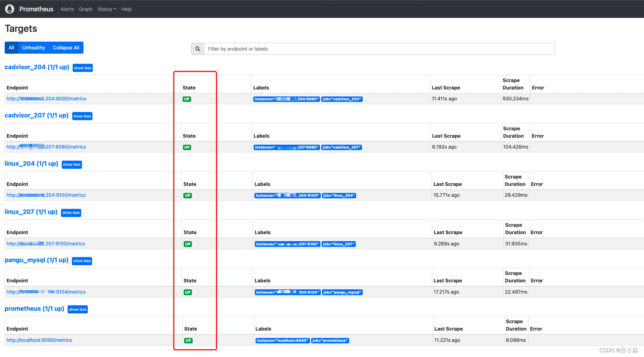Focus the filter by endpoint or labels field
This screenshot has width=644, height=357.
point(379,49)
